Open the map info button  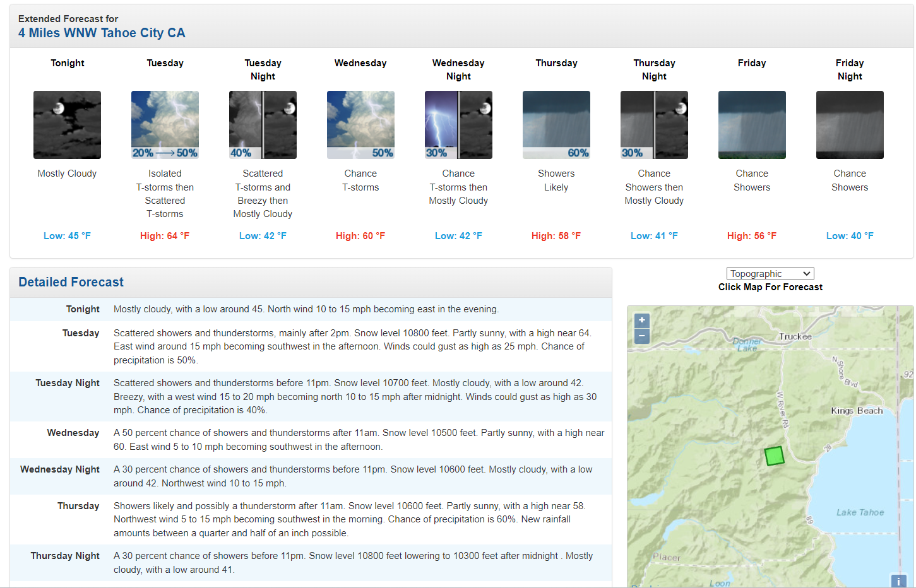click(898, 581)
